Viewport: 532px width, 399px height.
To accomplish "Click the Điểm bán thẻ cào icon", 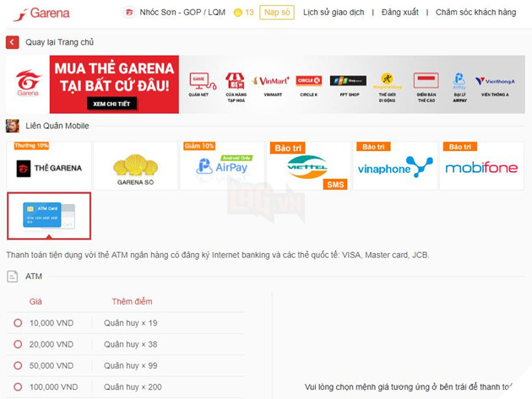I will pyautogui.click(x=426, y=81).
